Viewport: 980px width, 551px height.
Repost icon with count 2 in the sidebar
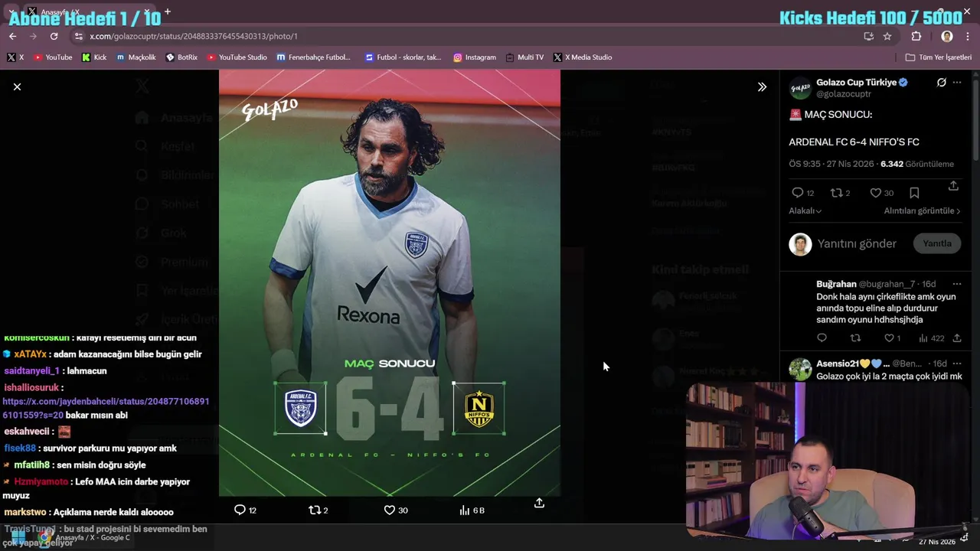(x=836, y=193)
